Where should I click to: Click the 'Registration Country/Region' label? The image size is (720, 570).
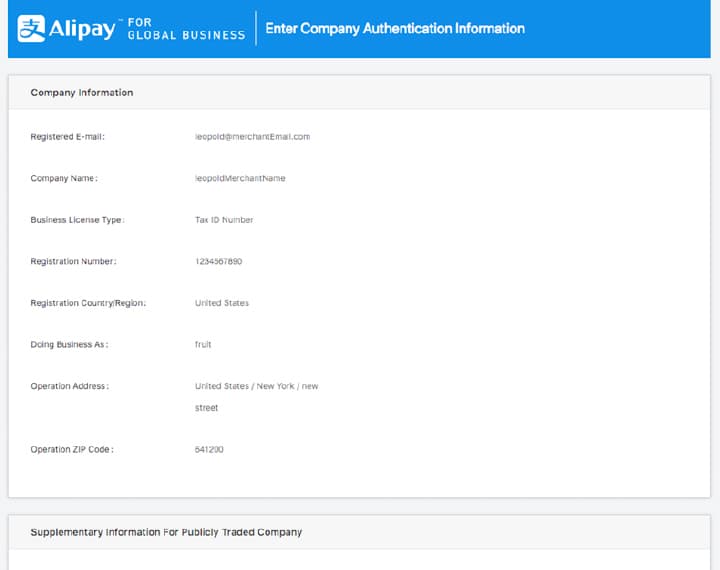click(x=88, y=303)
